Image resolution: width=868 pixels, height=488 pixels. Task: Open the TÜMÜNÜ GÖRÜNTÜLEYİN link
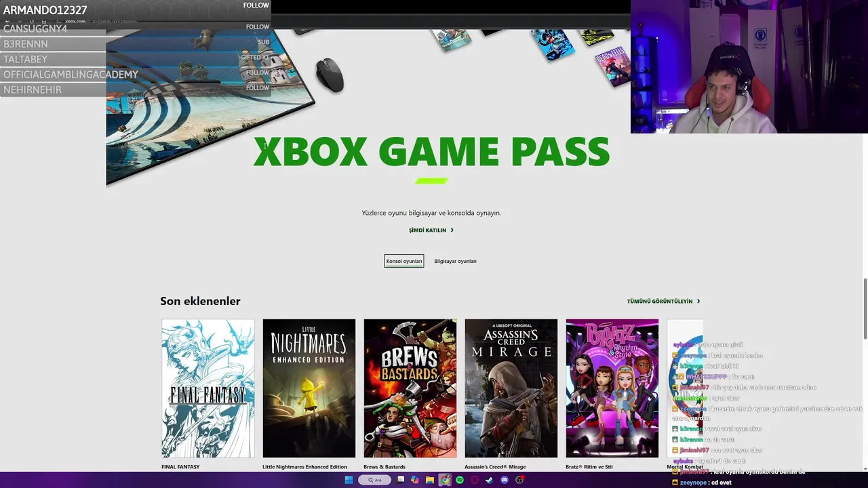pos(663,301)
